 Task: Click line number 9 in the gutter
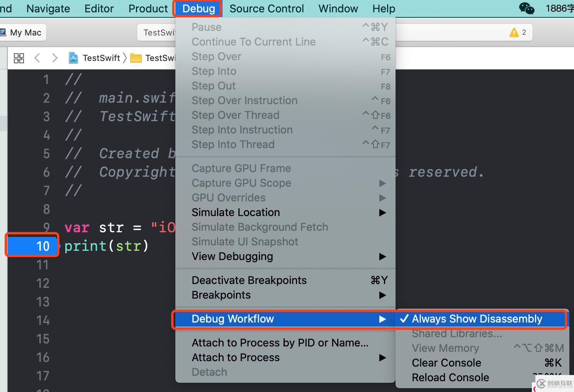(46, 227)
